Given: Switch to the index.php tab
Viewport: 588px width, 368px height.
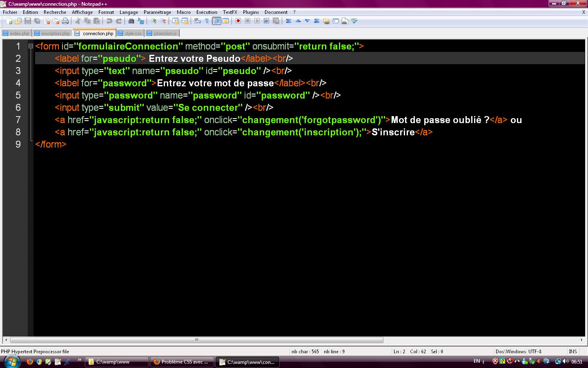Looking at the screenshot, I should pyautogui.click(x=16, y=34).
